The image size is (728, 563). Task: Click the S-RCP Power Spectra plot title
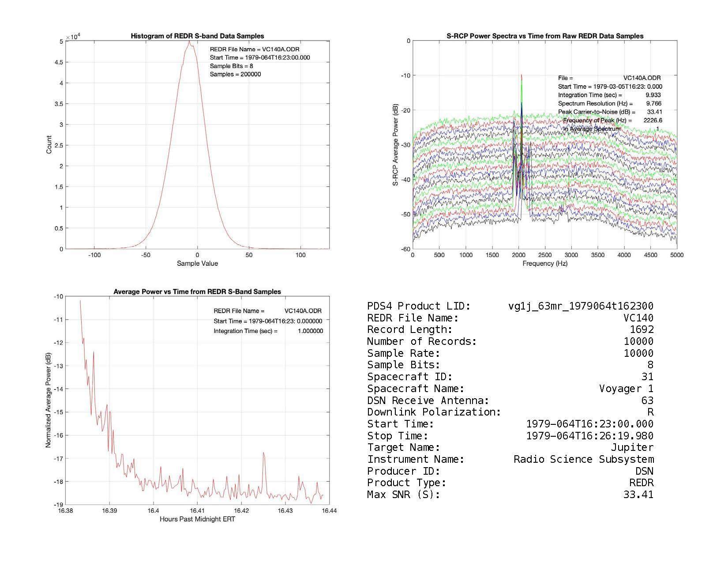coord(545,36)
